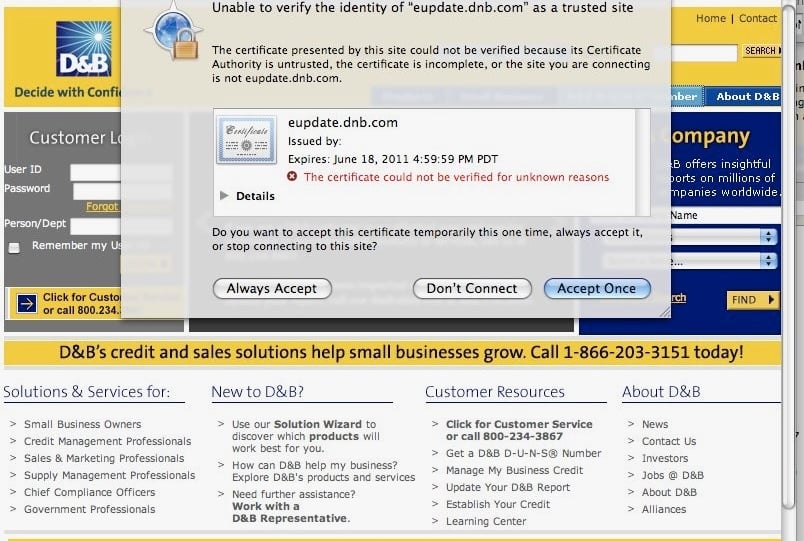Open Update Your D&B Report link

click(x=508, y=487)
